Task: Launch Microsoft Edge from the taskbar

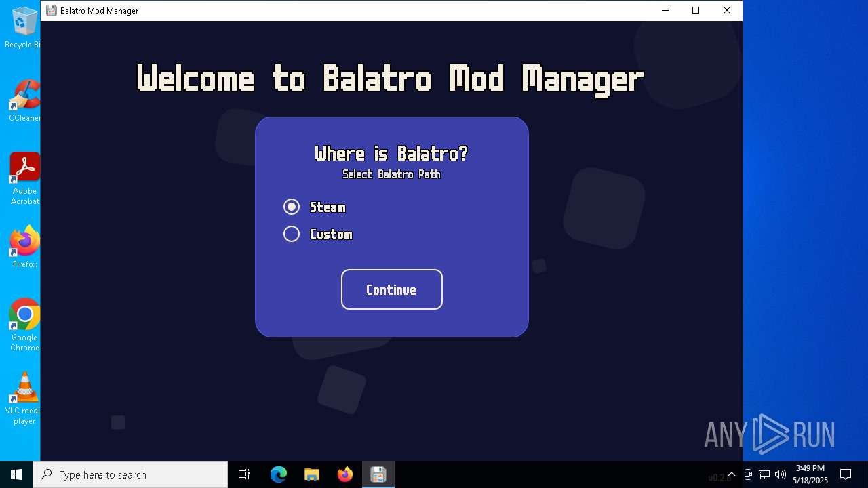Action: (279, 474)
